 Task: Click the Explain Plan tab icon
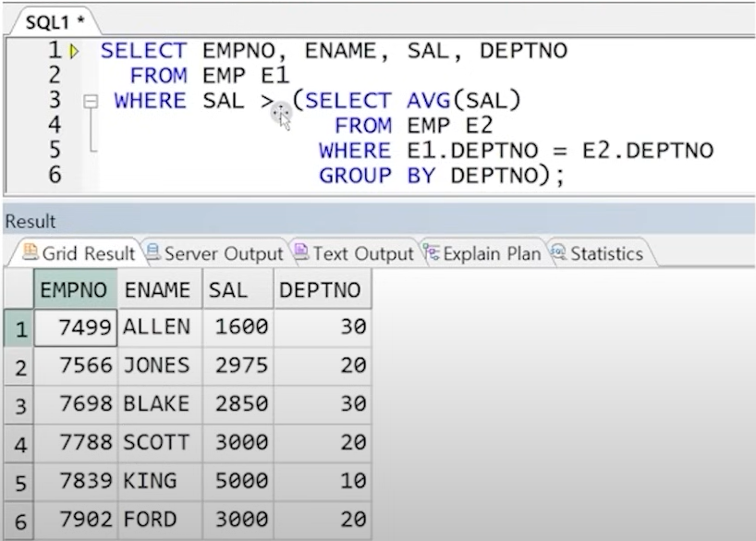click(431, 252)
